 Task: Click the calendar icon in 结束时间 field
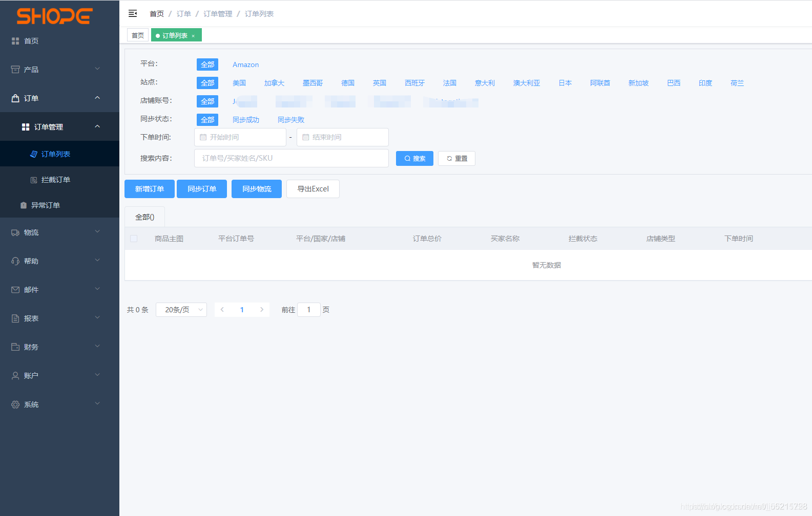click(306, 137)
